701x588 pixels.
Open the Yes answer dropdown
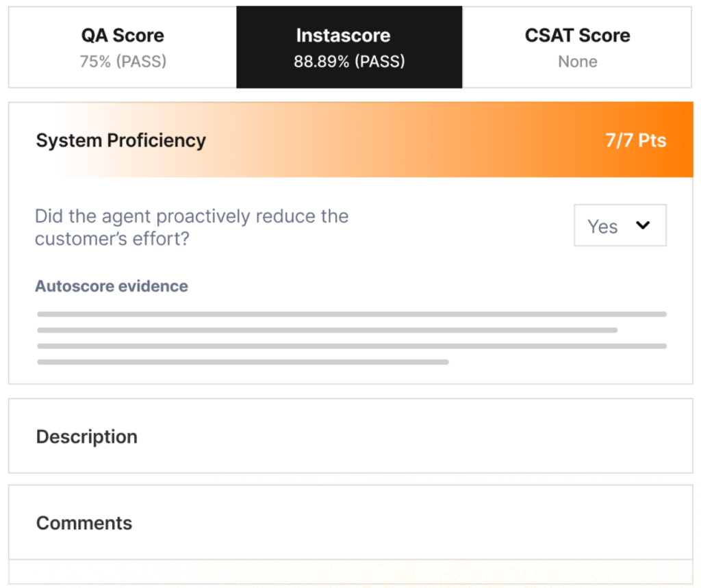602,226
